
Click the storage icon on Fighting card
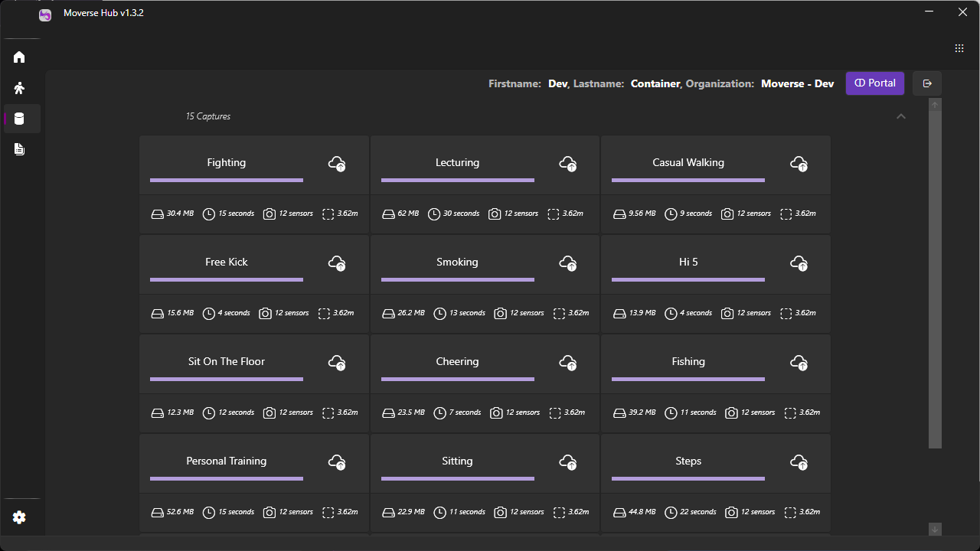click(x=157, y=214)
